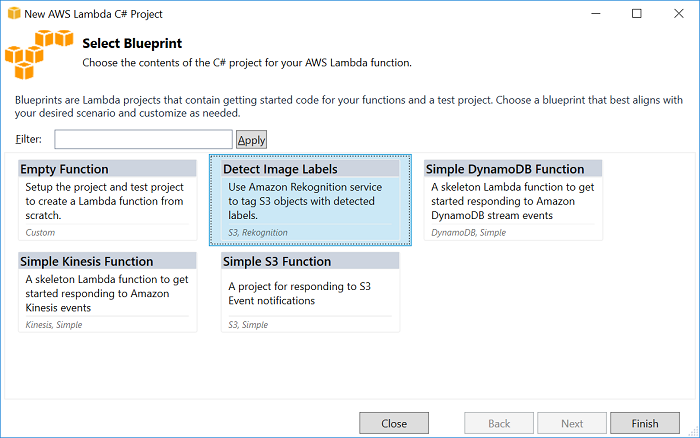
Task: Click the resize grip in dialog corner
Action: tap(694, 431)
